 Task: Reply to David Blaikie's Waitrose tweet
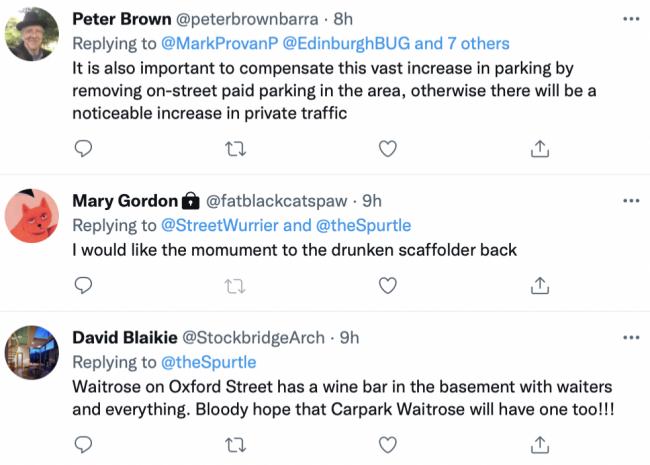point(83,445)
